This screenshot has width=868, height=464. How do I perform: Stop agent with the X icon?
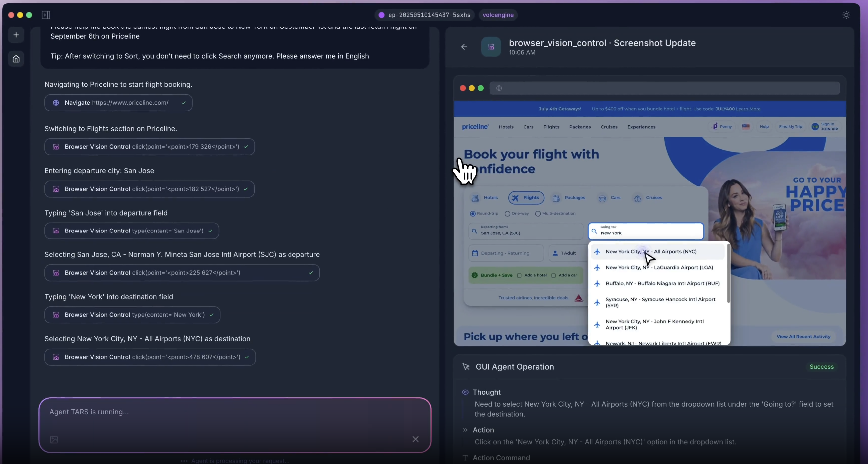pyautogui.click(x=415, y=439)
